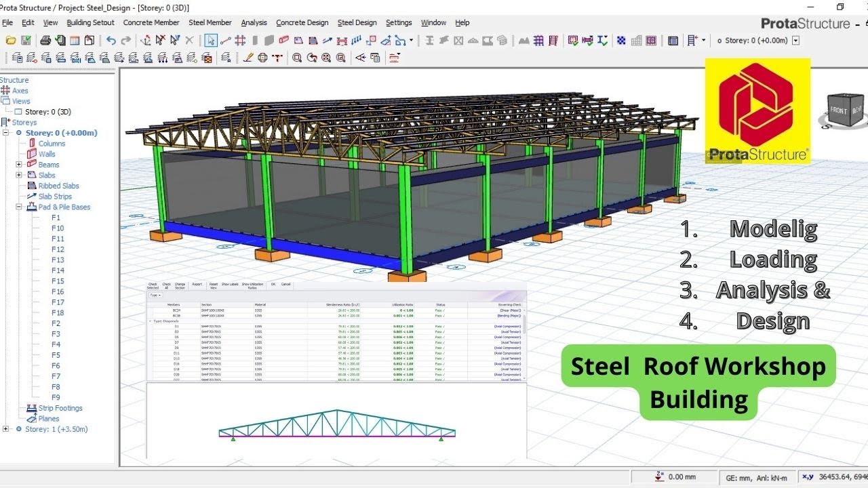
Task: Click the Storey: 0 (3D) view checkbox
Action: (19, 112)
